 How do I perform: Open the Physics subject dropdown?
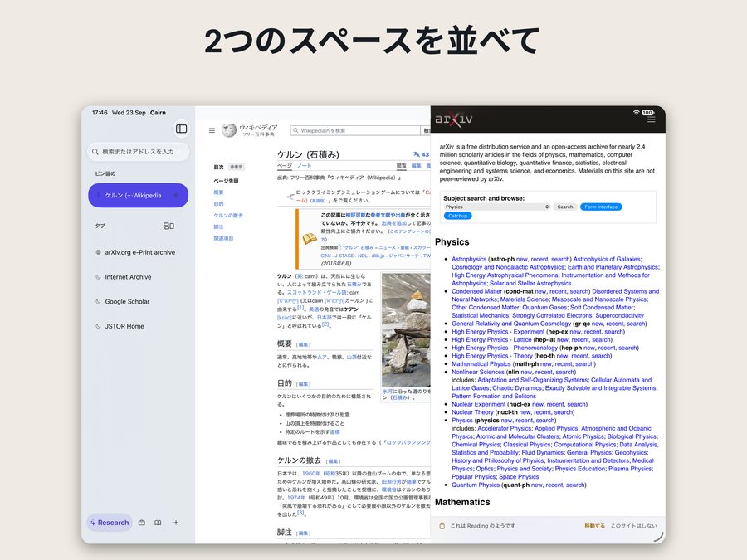pos(497,207)
